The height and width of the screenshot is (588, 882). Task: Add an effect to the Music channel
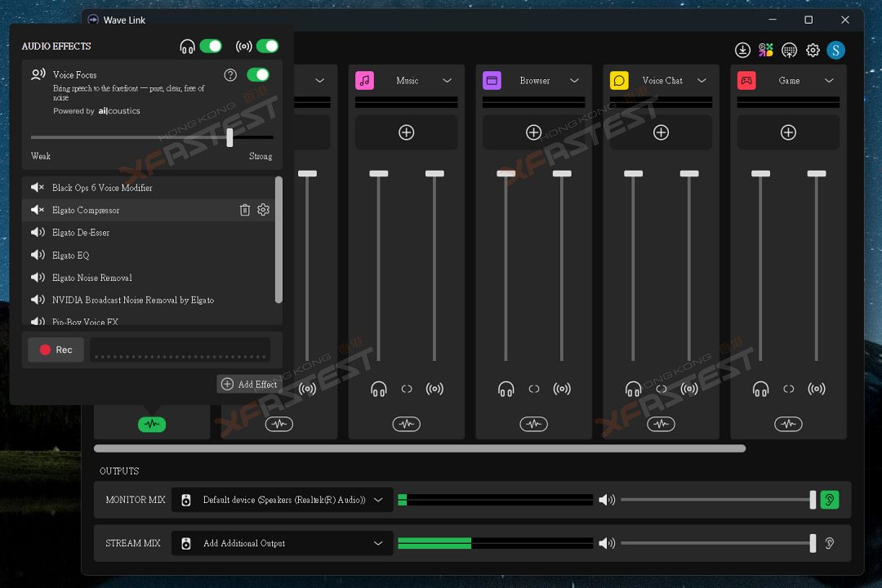(406, 132)
